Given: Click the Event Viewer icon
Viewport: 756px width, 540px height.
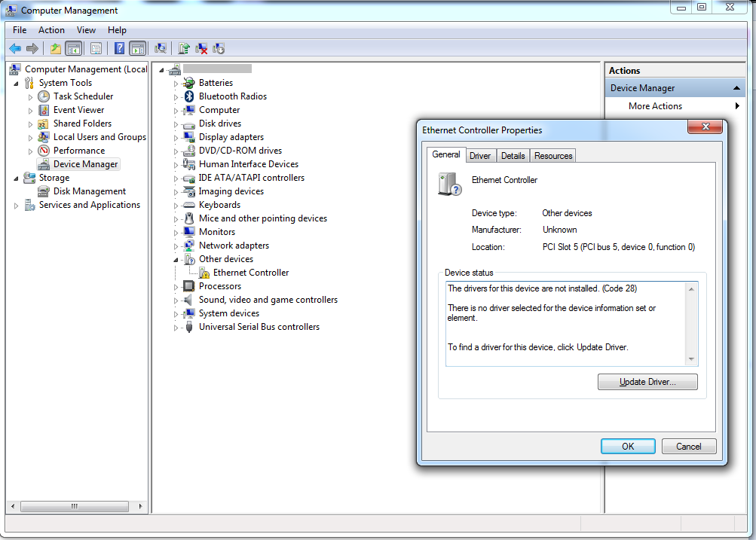Looking at the screenshot, I should (44, 110).
